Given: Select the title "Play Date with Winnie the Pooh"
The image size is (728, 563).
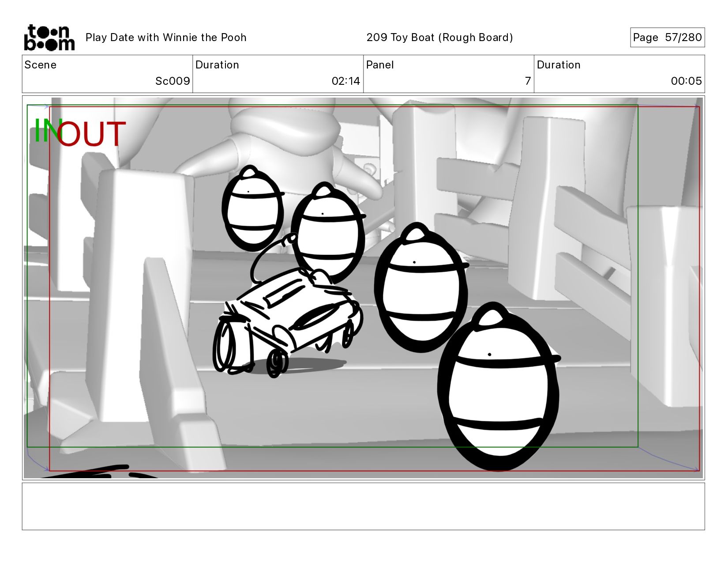Looking at the screenshot, I should [166, 38].
